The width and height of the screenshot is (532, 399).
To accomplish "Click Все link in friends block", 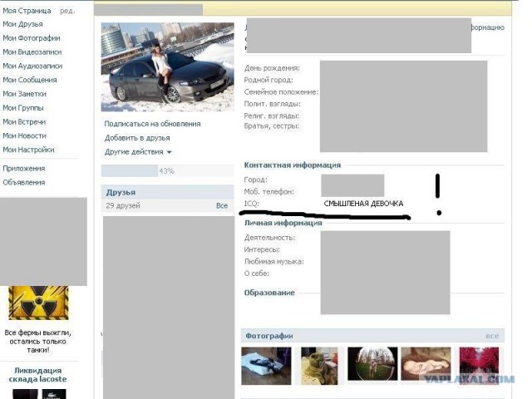I will 222,205.
